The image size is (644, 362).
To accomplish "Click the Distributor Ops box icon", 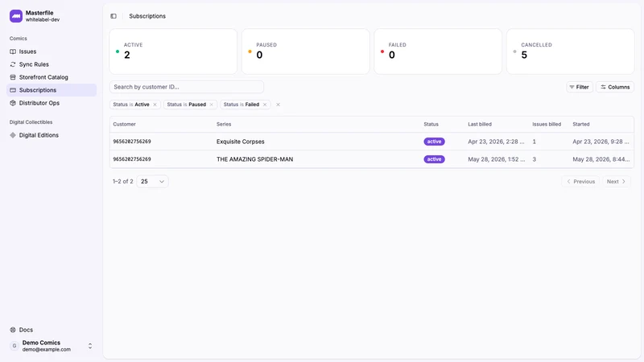I will [13, 103].
